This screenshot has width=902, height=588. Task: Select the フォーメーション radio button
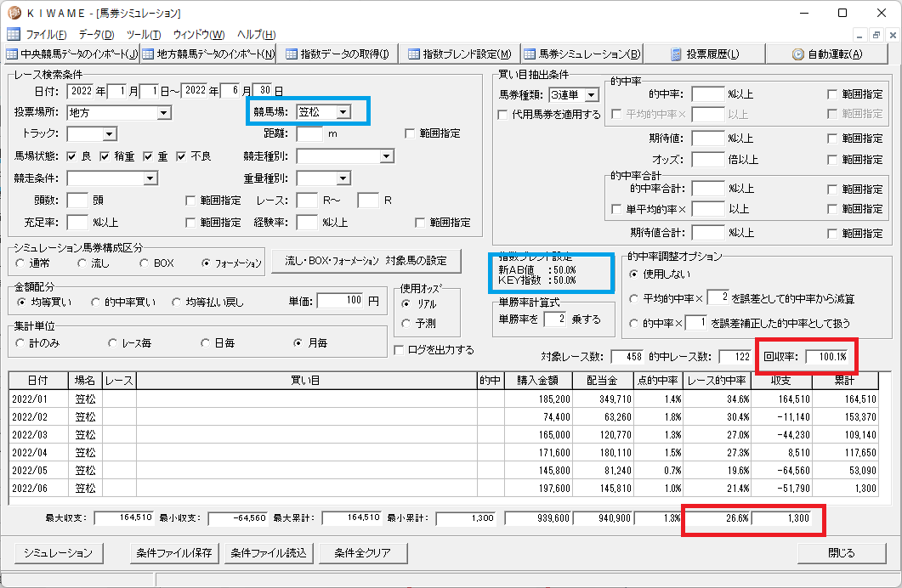206,263
